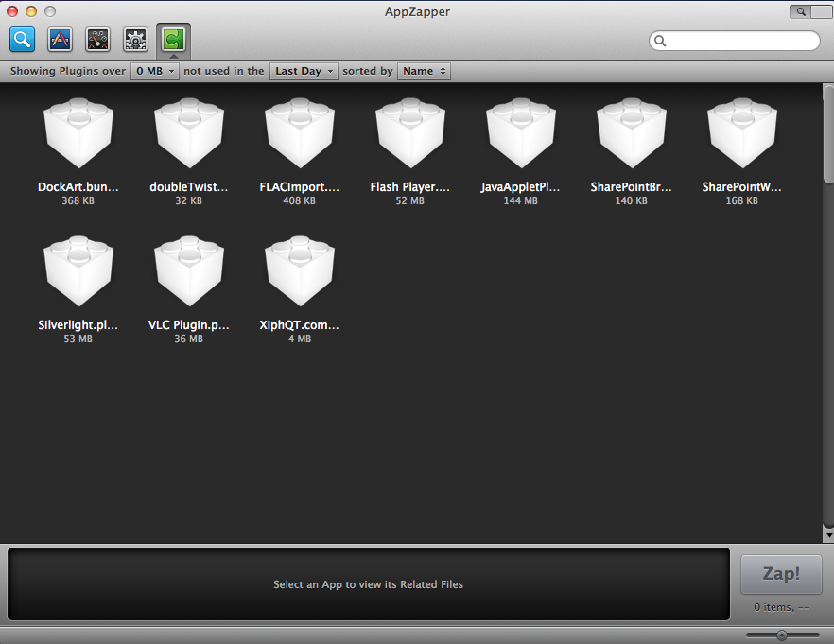
Task: Click into the search field
Action: [x=738, y=41]
